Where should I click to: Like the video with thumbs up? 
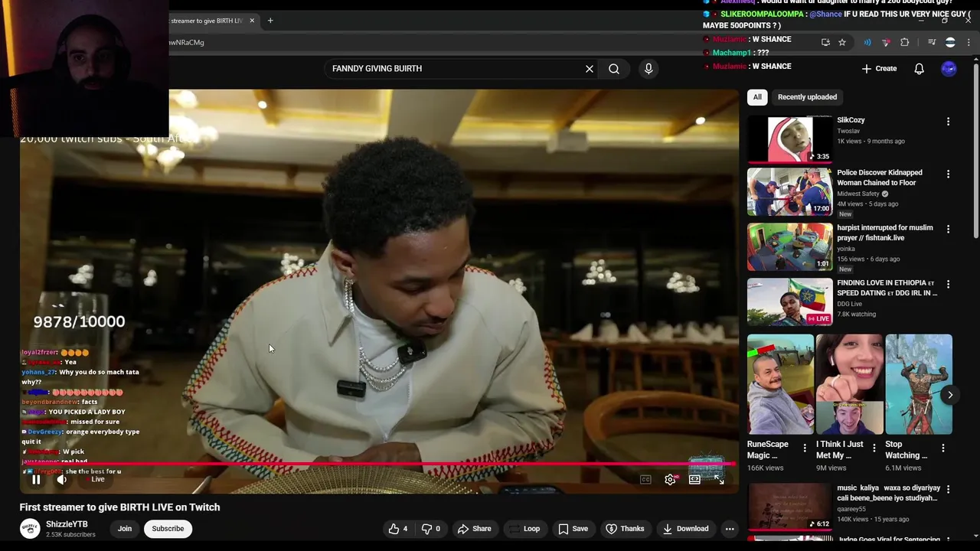(x=398, y=529)
